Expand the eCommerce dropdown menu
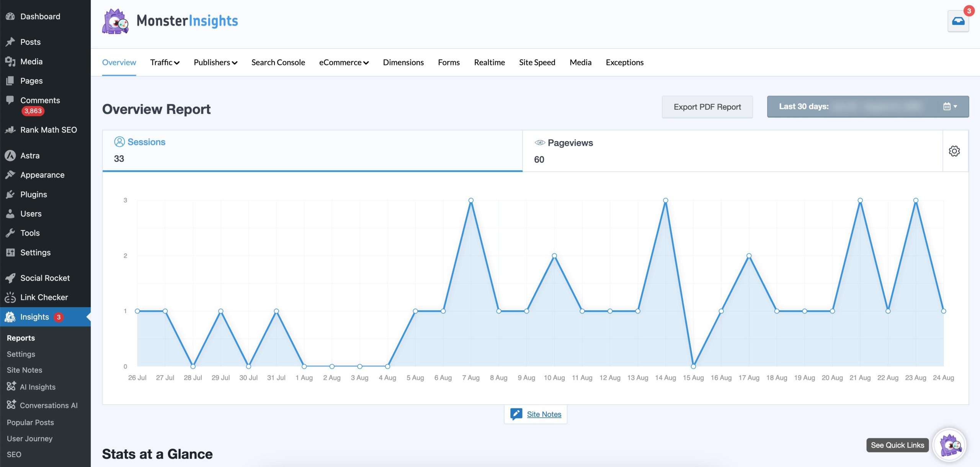Screen dimensions: 980x467 (x=344, y=62)
